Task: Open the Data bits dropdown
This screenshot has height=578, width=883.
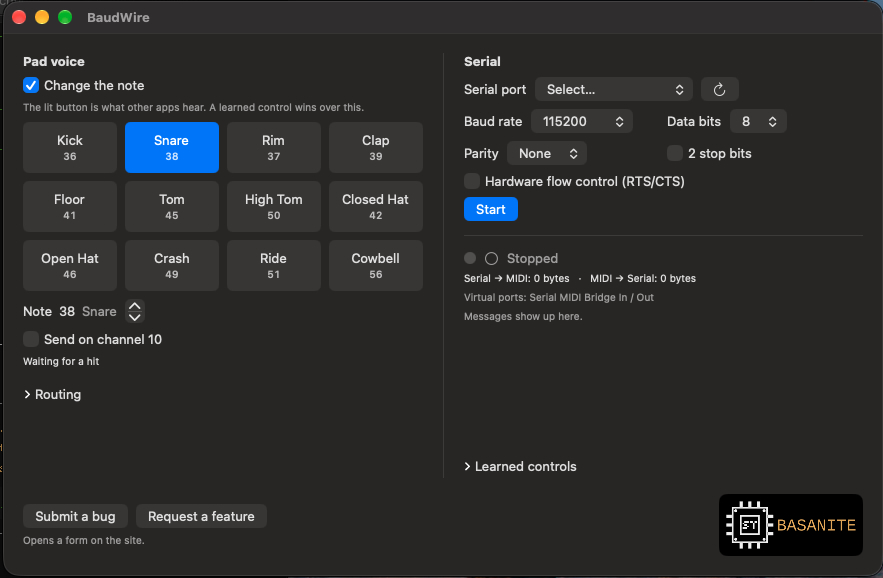Action: point(758,122)
